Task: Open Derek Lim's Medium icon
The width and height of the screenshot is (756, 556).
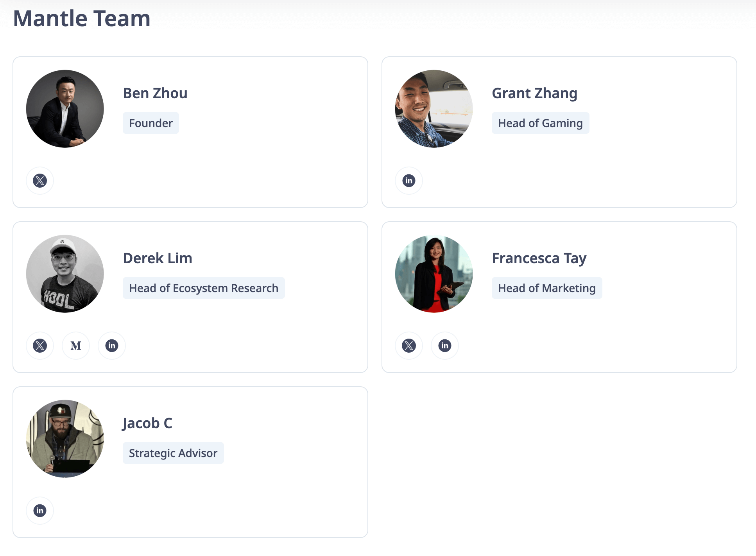Action: (76, 346)
